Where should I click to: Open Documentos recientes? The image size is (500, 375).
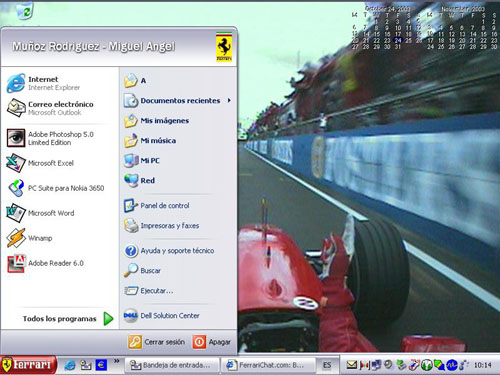tap(178, 100)
